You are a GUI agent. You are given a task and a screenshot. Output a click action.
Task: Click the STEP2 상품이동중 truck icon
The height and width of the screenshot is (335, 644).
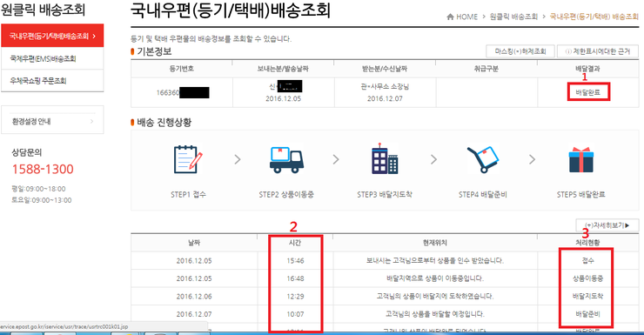286,159
